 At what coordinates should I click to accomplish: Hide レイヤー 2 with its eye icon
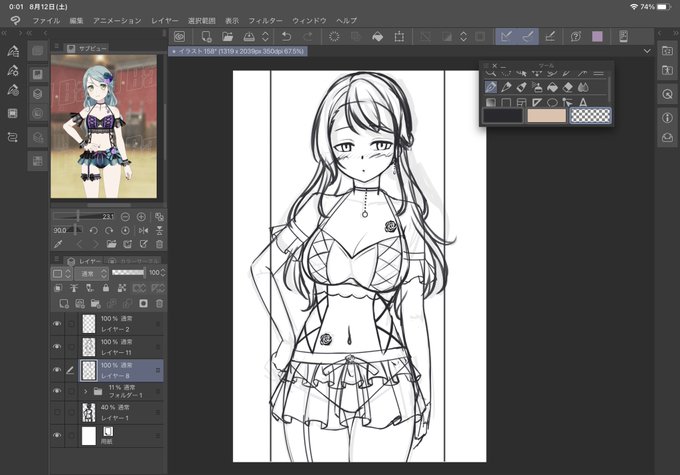click(57, 324)
